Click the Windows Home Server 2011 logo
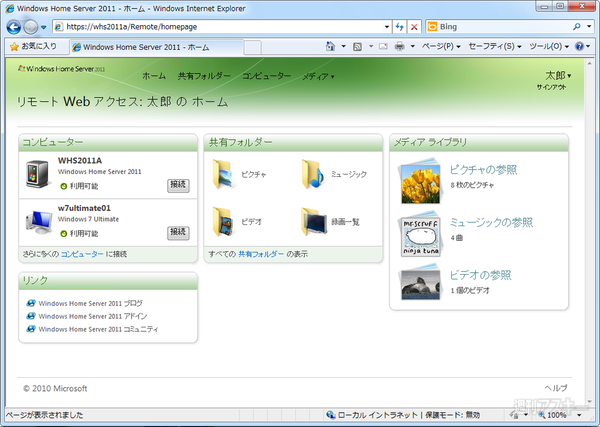 pyautogui.click(x=61, y=69)
